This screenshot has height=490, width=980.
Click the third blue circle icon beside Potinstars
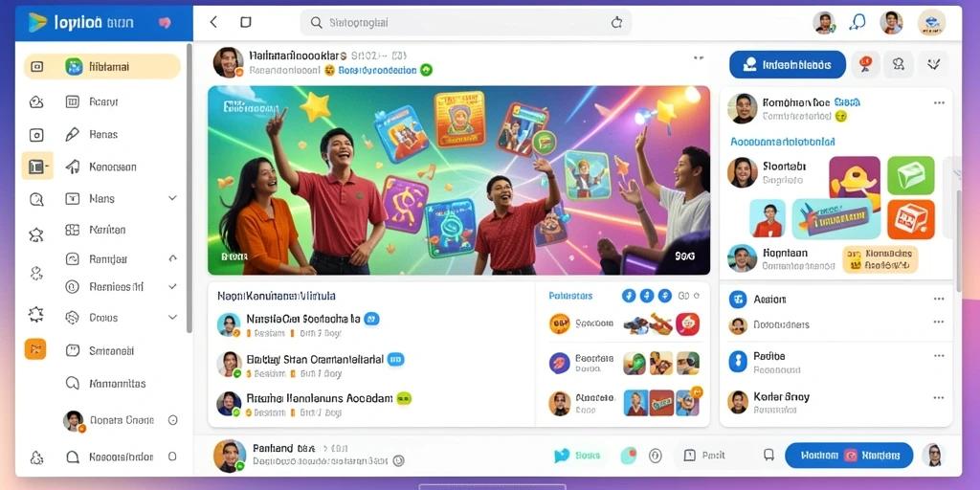665,296
